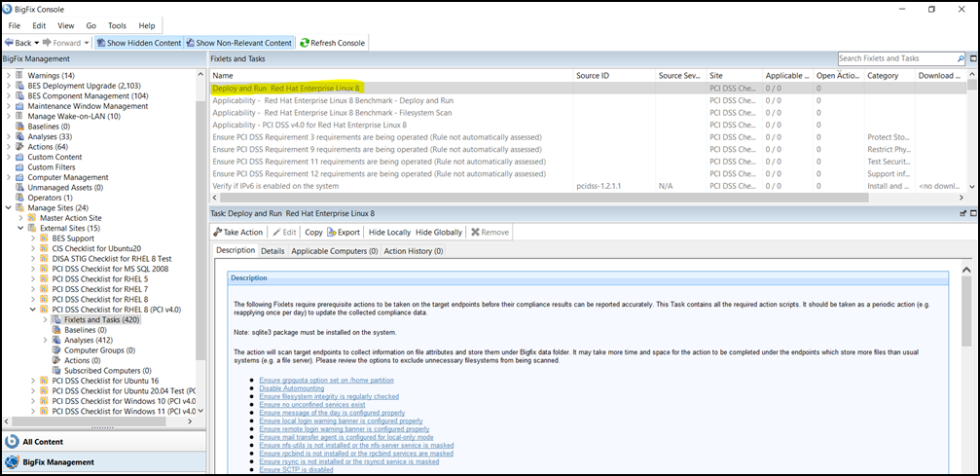Select PCI DSS Checklist for MS SQL 2008

[111, 269]
